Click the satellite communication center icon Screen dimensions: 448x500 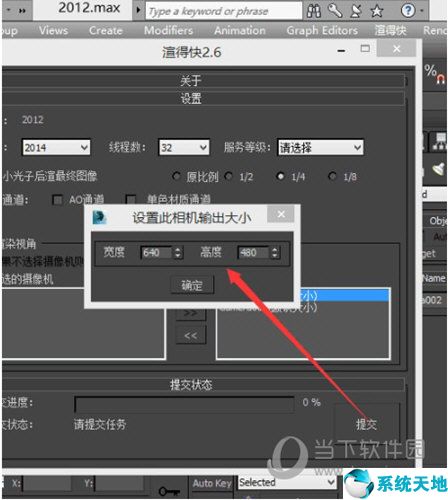pyautogui.click(x=356, y=11)
